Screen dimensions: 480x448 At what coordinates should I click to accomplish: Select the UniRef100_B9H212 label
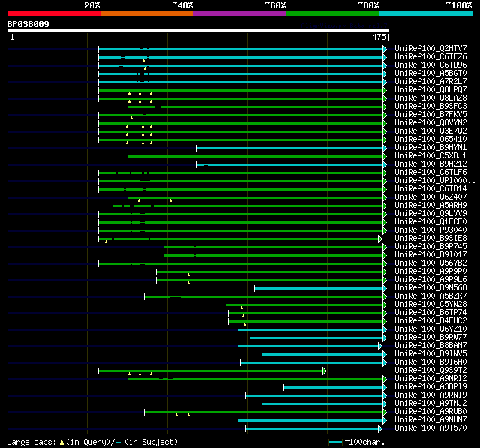(x=430, y=164)
